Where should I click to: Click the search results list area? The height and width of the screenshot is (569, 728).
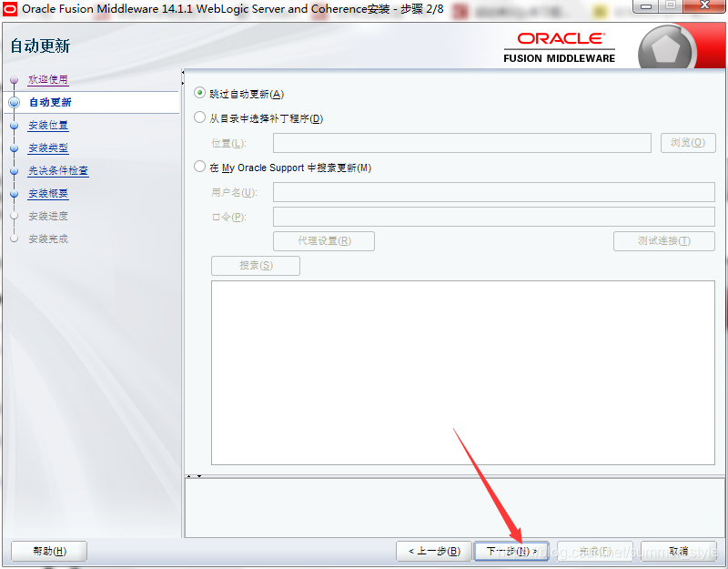click(x=463, y=372)
